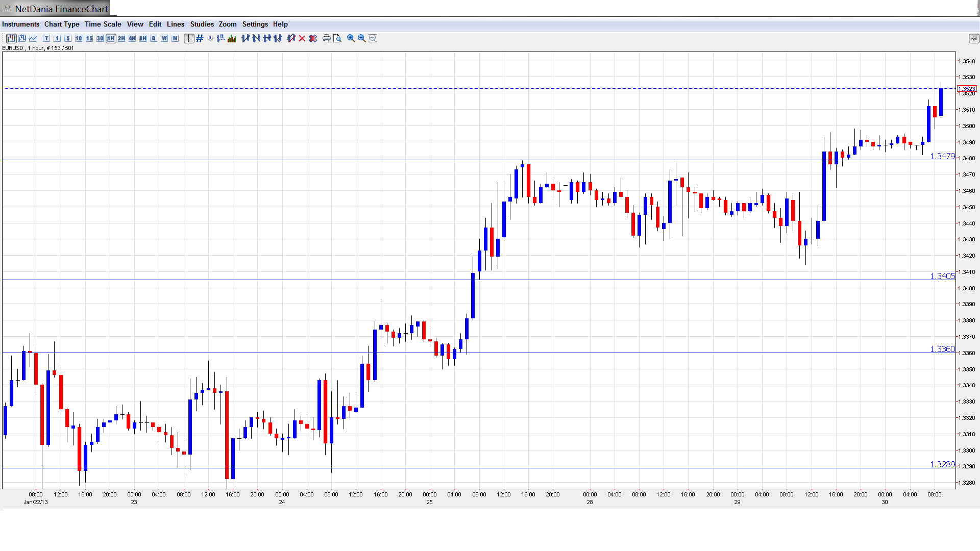This screenshot has width=980, height=551.
Task: Click the print chart icon
Action: click(327, 38)
